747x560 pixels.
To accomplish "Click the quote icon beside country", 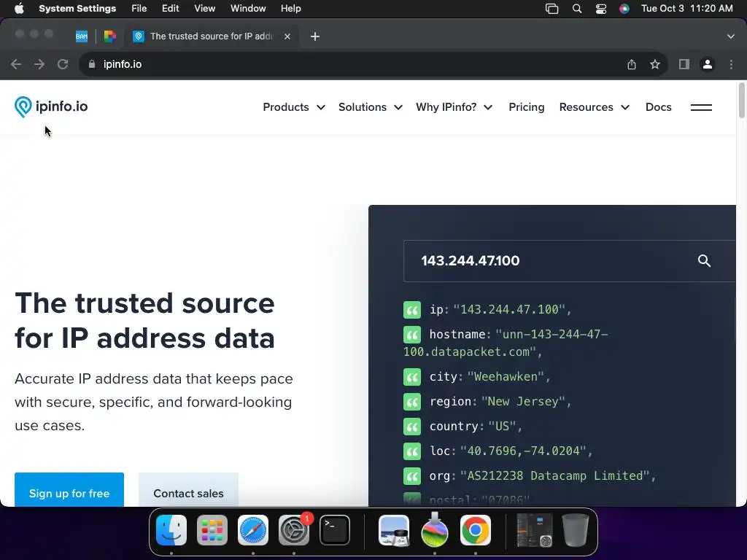I will pyautogui.click(x=412, y=426).
